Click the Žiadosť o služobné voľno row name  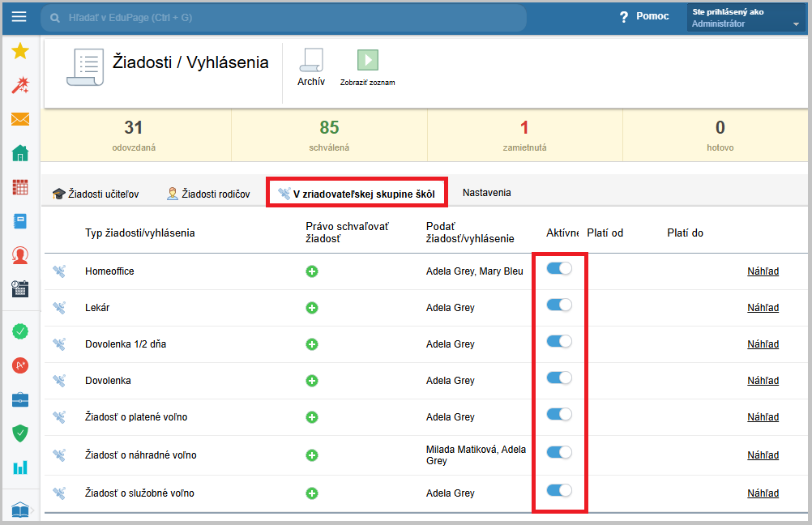click(140, 493)
